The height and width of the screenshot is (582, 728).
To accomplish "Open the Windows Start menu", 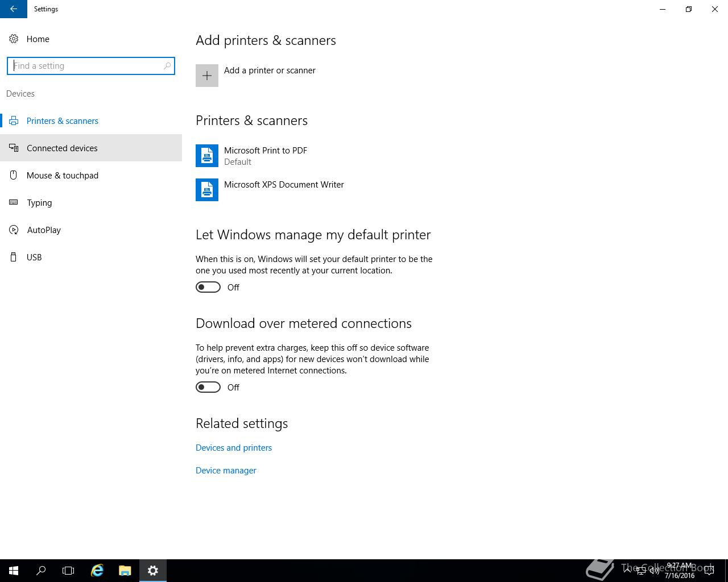I will pos(14,571).
